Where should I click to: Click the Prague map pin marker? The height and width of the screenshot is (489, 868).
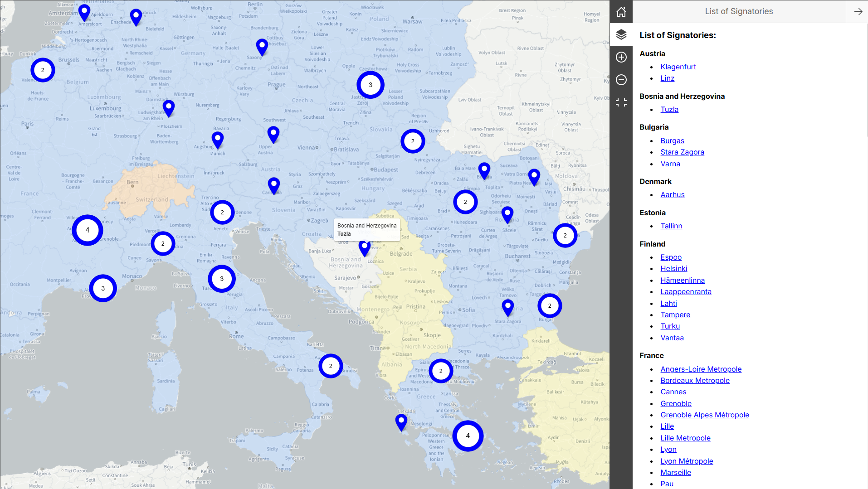[262, 46]
